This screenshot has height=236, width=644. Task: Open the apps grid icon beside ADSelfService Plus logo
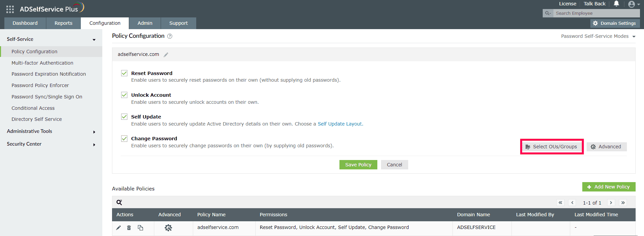(x=10, y=9)
